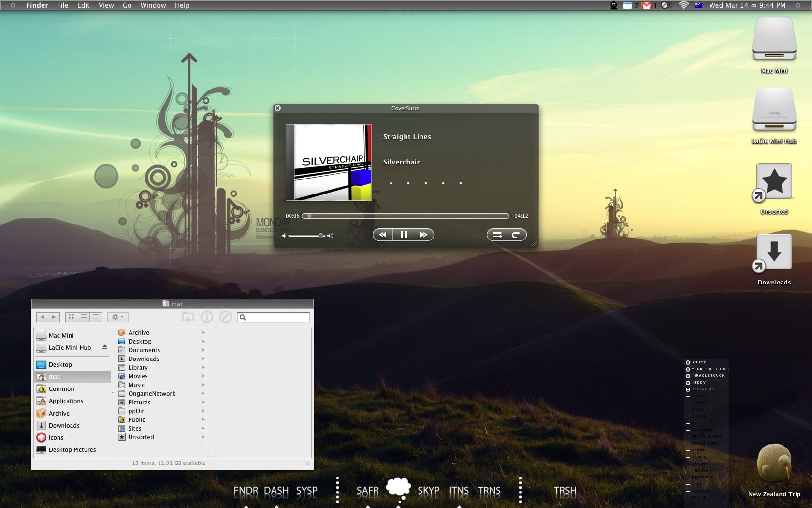The image size is (812, 508).
Task: Open ITNS in the dock
Action: (x=459, y=491)
